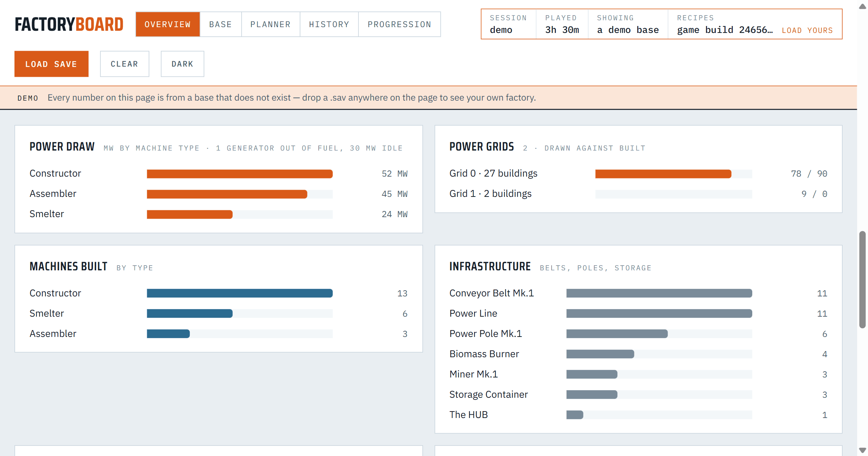The width and height of the screenshot is (868, 456).
Task: Click the '78 / 90' grid value
Action: [x=809, y=174]
